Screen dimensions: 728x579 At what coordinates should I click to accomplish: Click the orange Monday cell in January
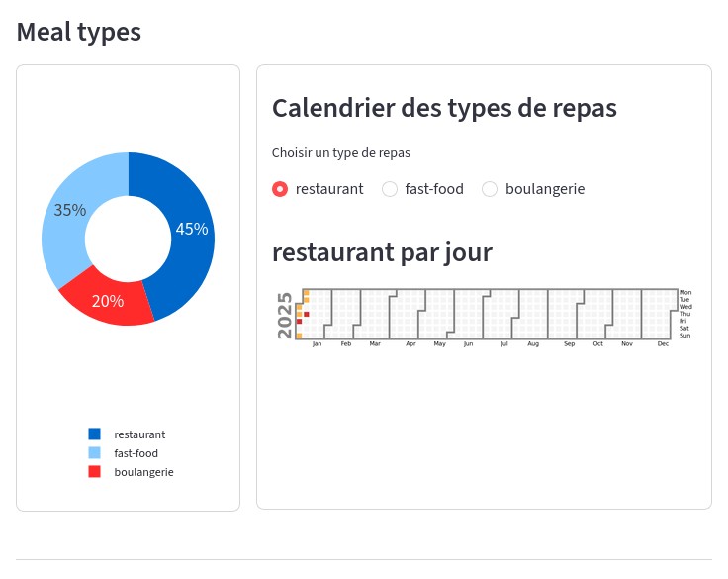pos(307,293)
